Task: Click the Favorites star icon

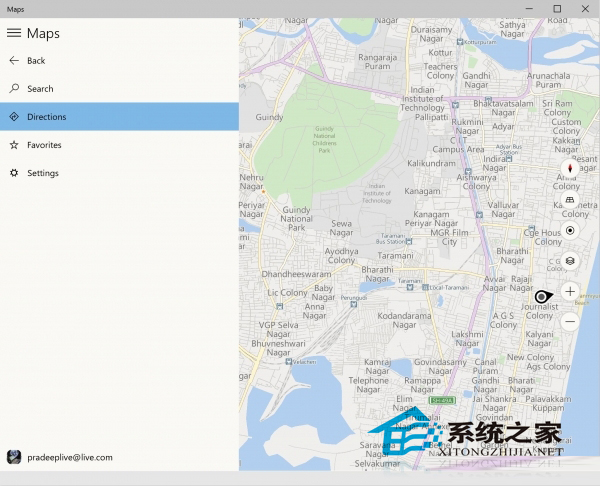Action: (14, 145)
